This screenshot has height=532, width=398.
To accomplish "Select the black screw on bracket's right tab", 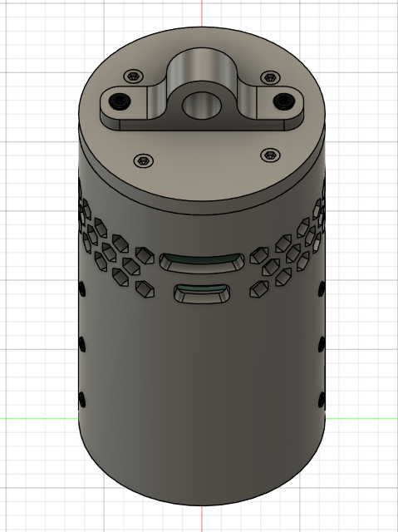I will 283,101.
